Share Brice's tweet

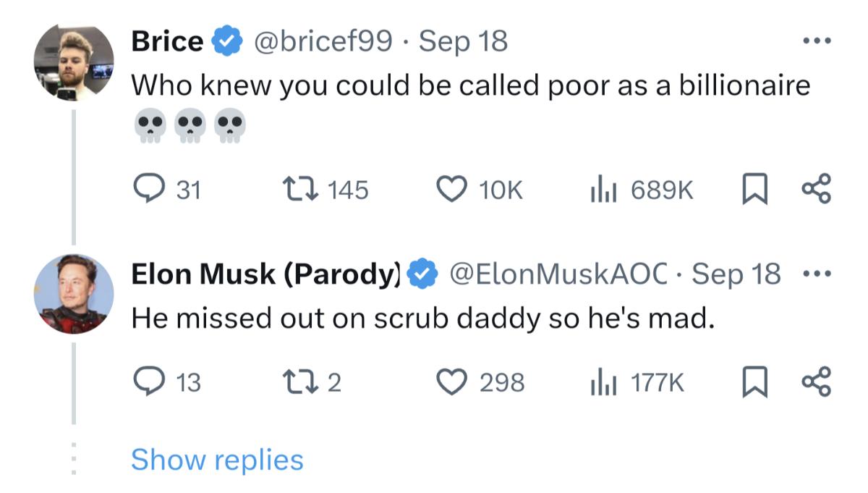point(817,190)
